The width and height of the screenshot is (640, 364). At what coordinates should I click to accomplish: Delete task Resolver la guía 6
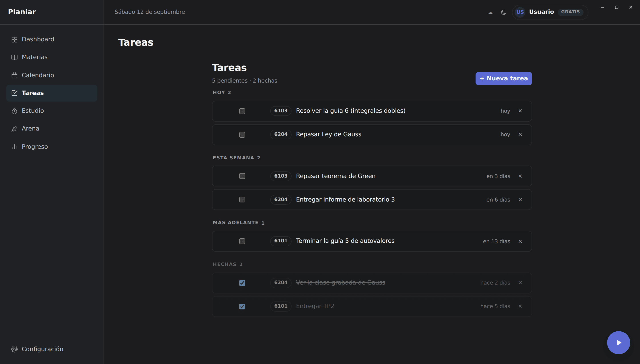pyautogui.click(x=520, y=111)
